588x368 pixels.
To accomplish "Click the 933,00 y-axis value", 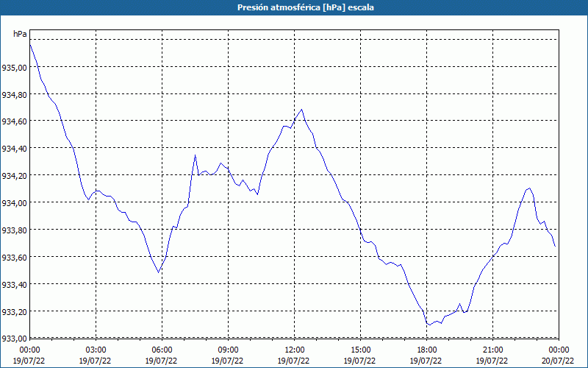I will [x=14, y=339].
